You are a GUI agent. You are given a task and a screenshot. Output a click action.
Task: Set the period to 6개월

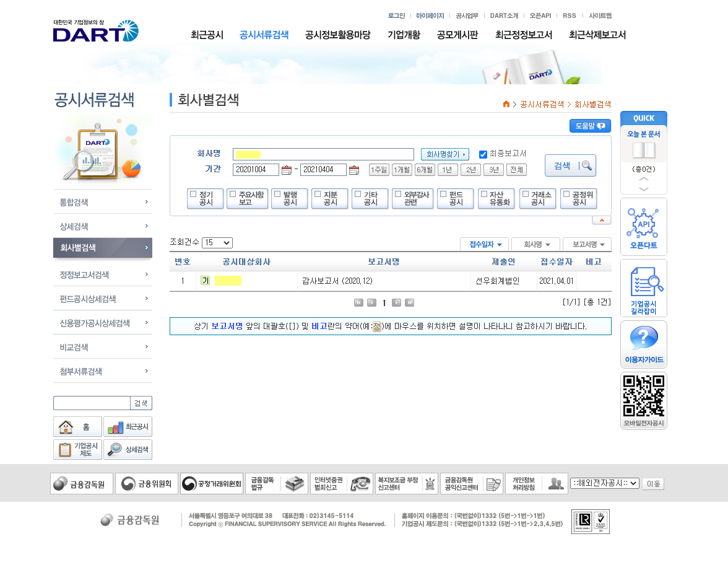click(425, 170)
